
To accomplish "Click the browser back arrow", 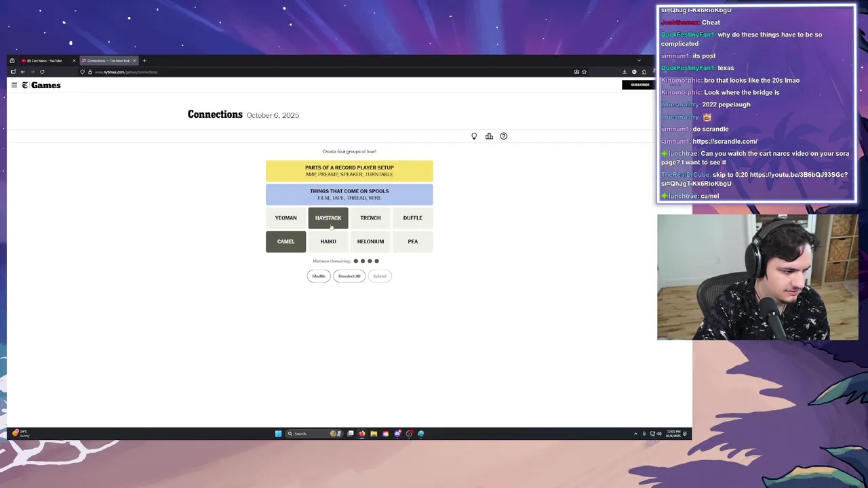I will 22,72.
